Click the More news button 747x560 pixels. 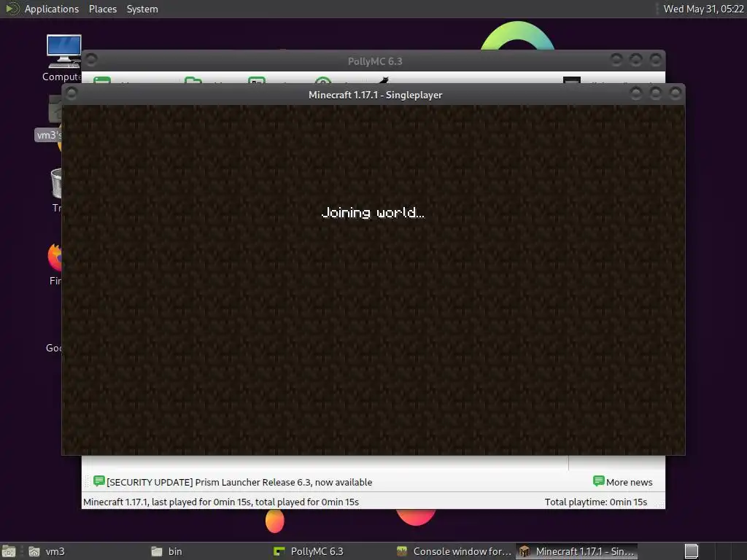coord(623,482)
